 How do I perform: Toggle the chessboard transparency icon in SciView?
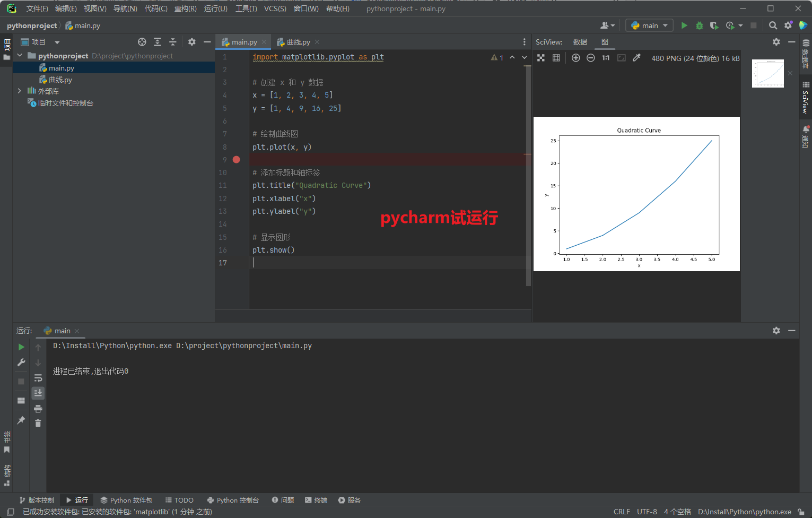coord(541,58)
